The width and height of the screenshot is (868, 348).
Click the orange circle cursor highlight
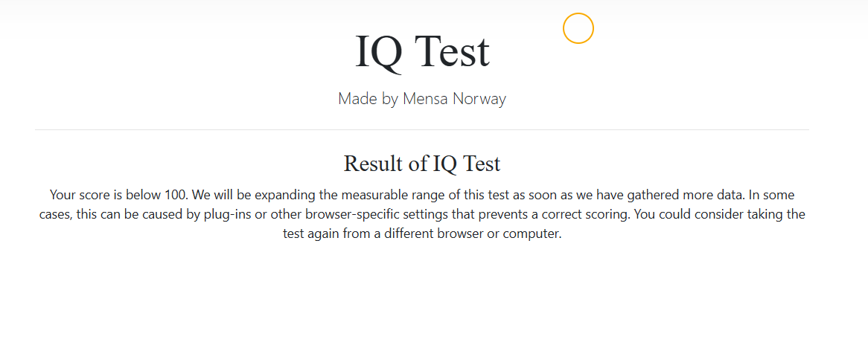[x=578, y=28]
